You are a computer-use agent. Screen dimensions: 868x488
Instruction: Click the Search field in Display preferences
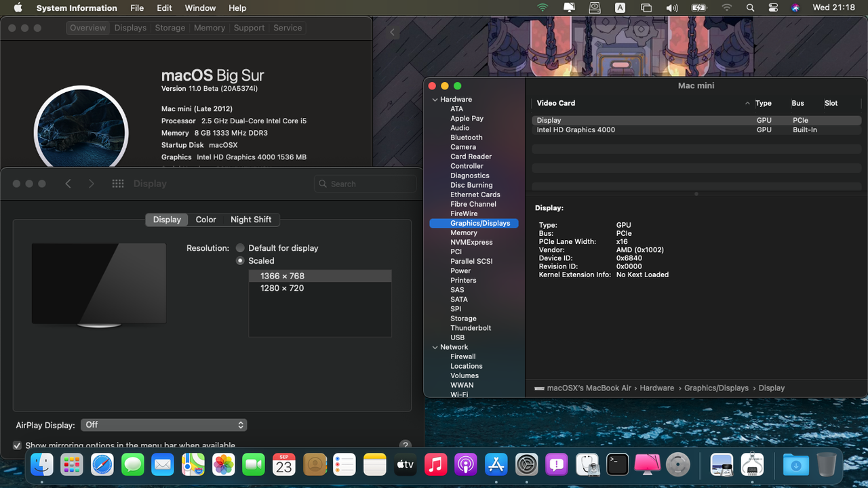366,184
